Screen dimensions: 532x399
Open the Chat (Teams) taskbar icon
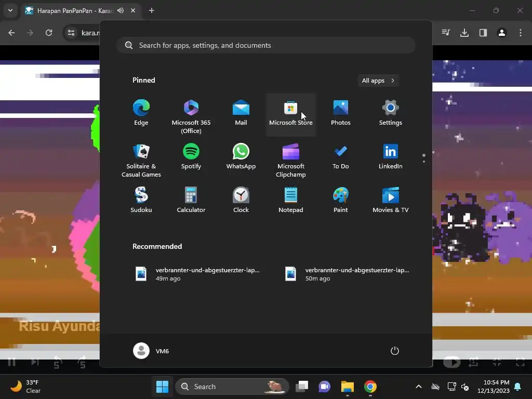(x=324, y=387)
